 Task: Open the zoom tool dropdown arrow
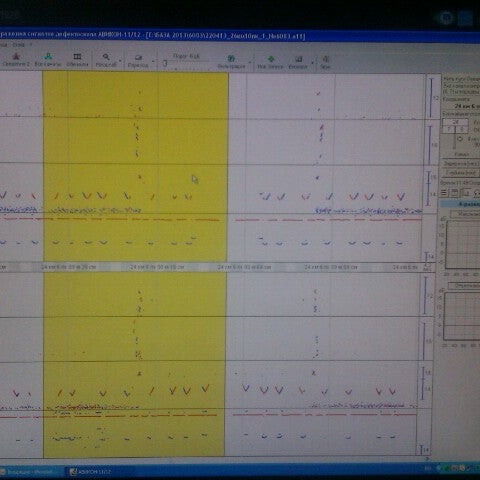(x=120, y=61)
